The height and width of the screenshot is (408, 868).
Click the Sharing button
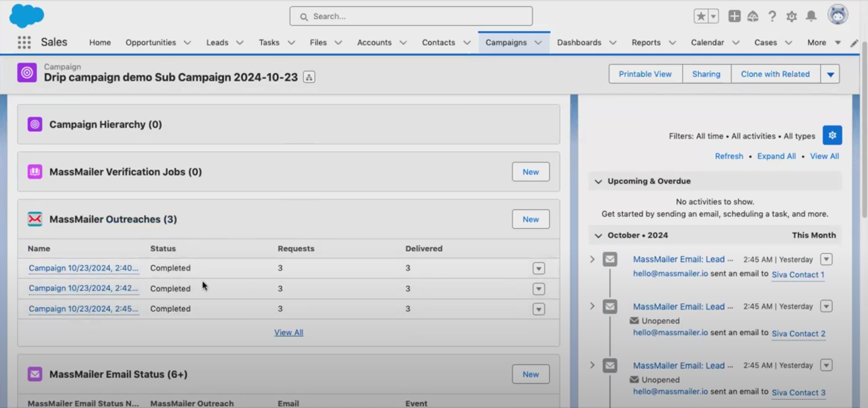click(706, 74)
